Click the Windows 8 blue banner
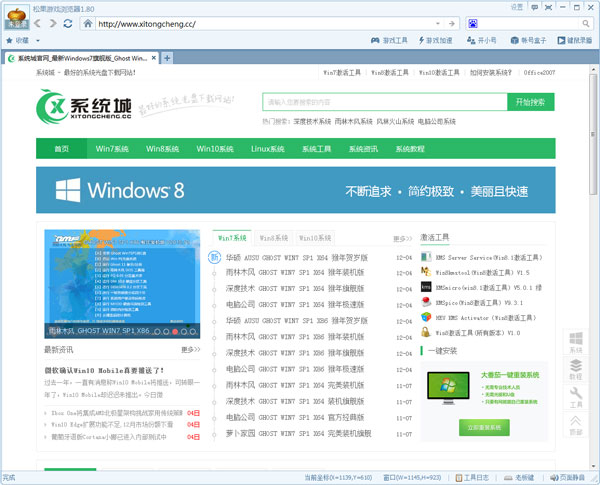Image resolution: width=600 pixels, height=485 pixels. (296, 190)
